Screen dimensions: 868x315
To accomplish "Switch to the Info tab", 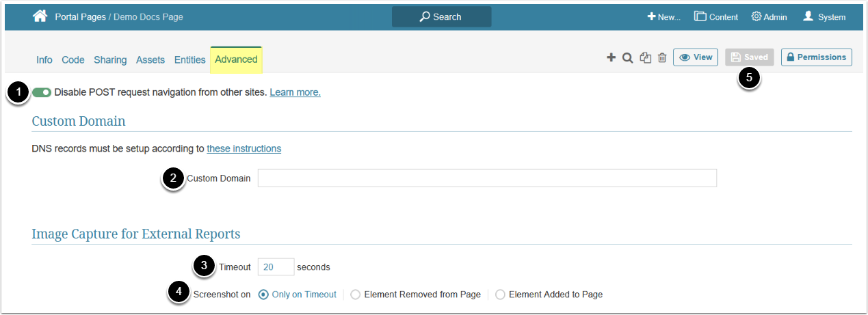I will tap(44, 60).
